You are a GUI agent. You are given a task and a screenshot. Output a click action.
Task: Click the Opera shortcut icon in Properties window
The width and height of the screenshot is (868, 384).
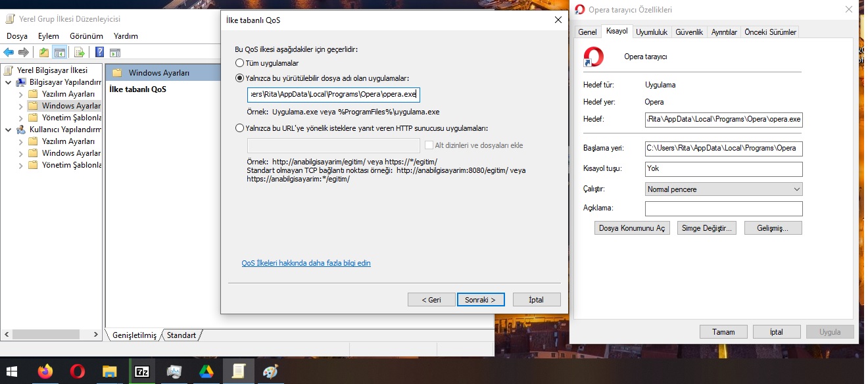pos(593,57)
